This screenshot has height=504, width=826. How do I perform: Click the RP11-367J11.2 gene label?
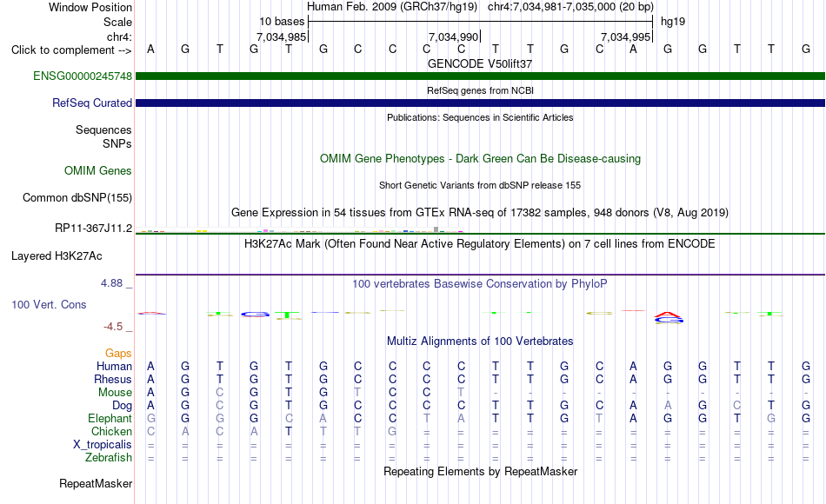pyautogui.click(x=94, y=228)
